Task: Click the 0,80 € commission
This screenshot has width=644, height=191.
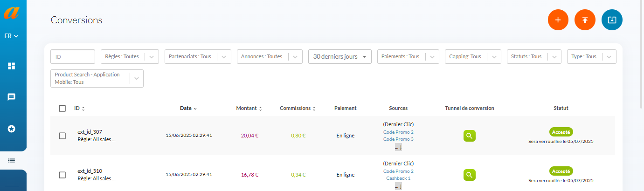Action: pos(298,136)
